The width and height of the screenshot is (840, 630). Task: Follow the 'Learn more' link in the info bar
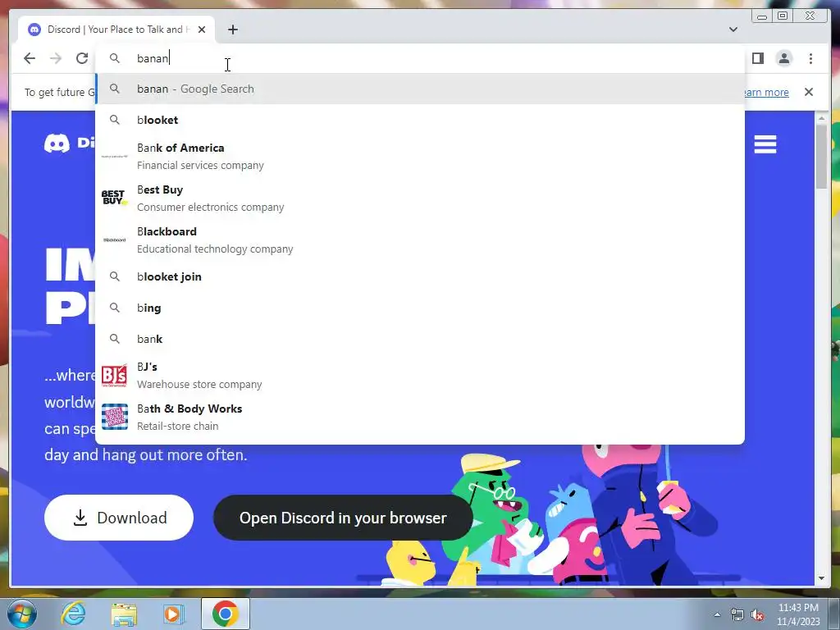[766, 92]
